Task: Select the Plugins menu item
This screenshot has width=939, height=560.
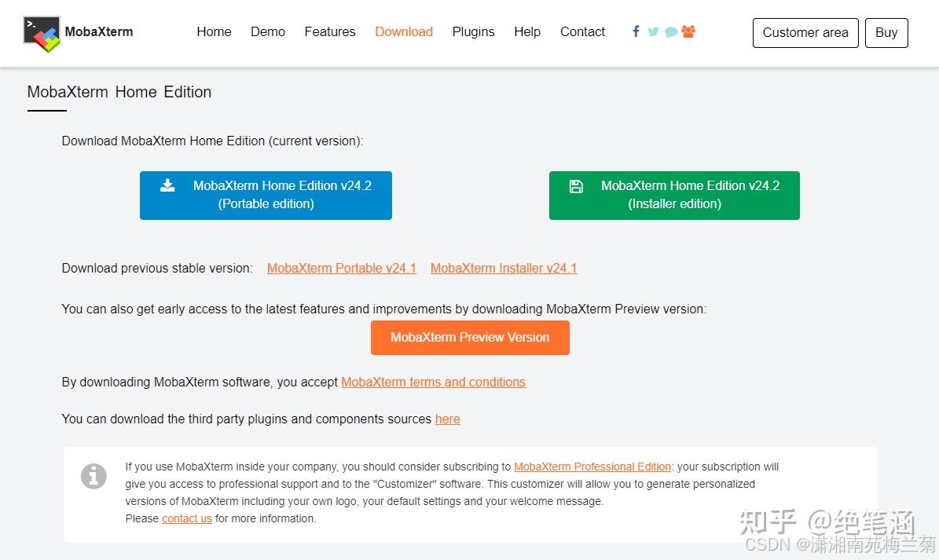Action: [x=473, y=31]
